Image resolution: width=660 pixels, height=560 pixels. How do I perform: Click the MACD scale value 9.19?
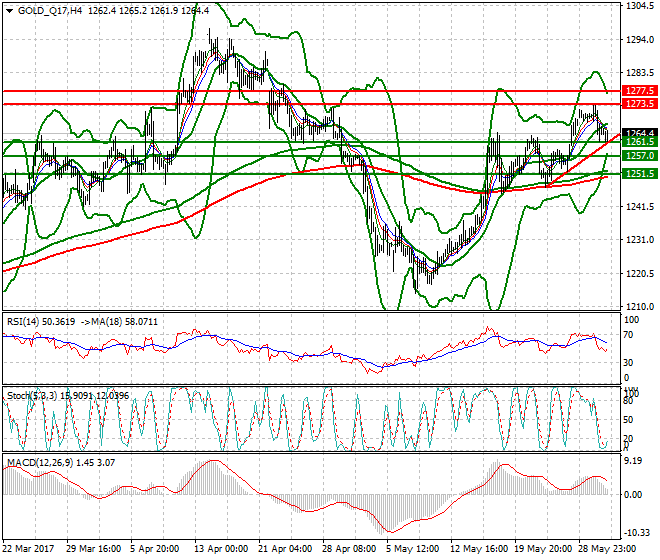[633, 461]
